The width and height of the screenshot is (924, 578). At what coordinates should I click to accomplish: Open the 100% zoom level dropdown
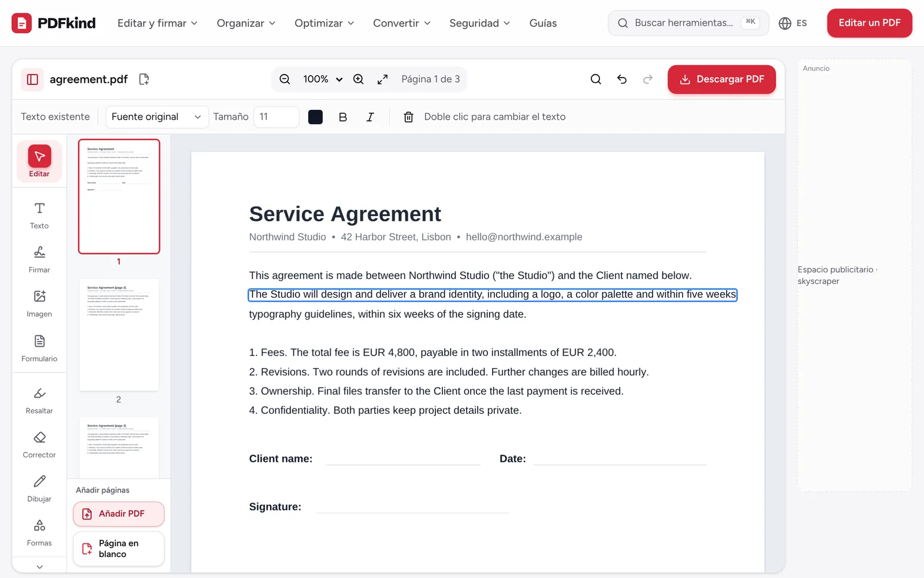[x=323, y=79]
